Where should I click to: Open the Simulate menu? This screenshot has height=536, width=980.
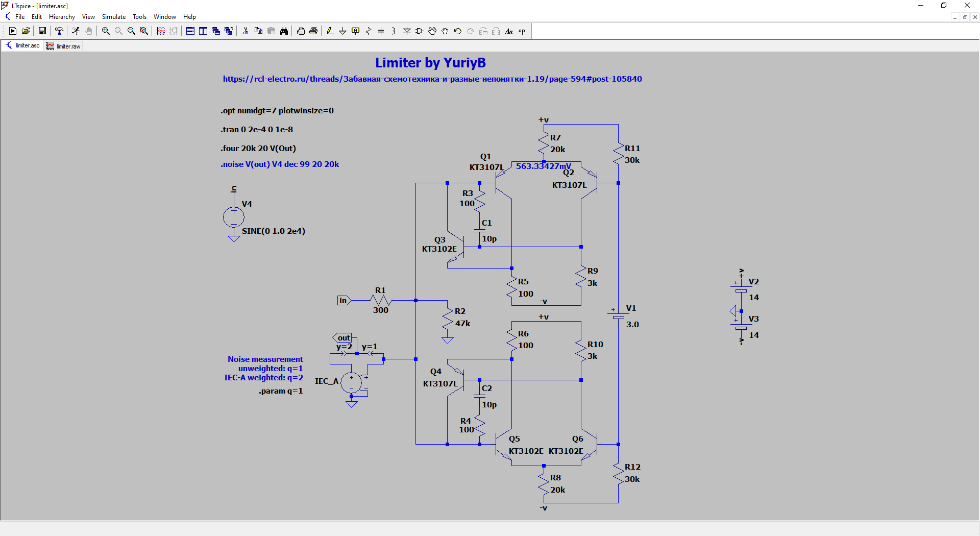click(x=114, y=17)
